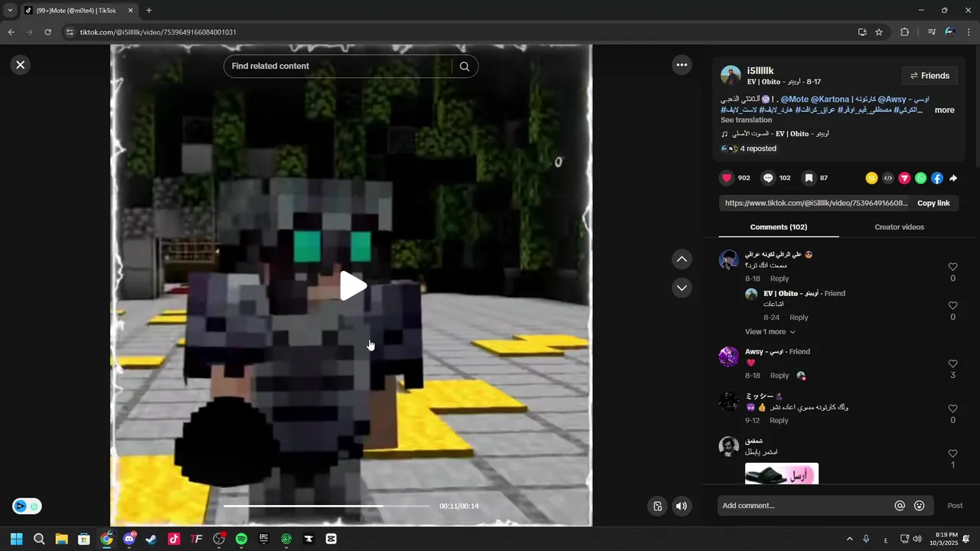Click the video progress bar
The height and width of the screenshot is (551, 980).
pos(327,506)
